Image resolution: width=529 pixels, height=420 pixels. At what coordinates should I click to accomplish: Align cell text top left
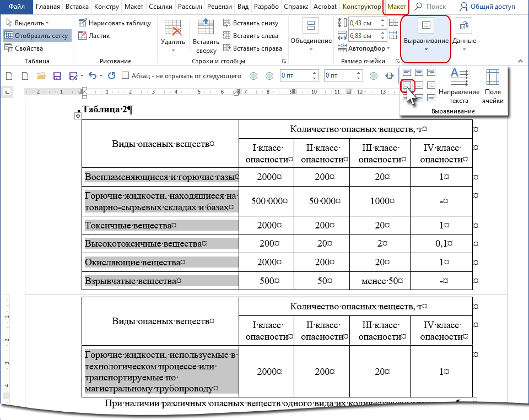406,72
